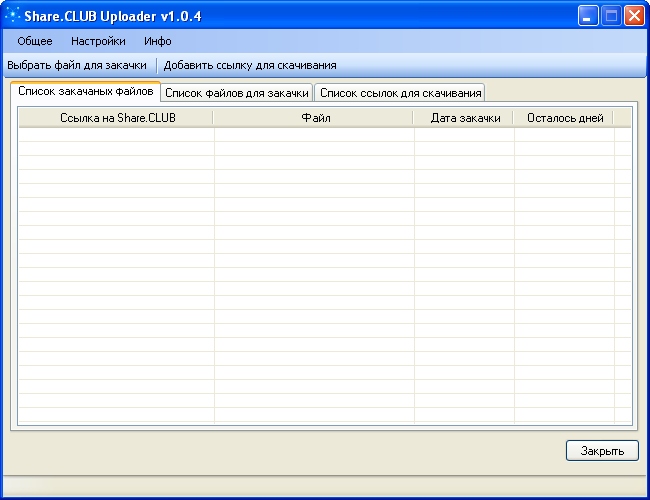The height and width of the screenshot is (500, 650).
Task: Switch to the Список ссылок для скачивания tab
Action: pos(400,93)
